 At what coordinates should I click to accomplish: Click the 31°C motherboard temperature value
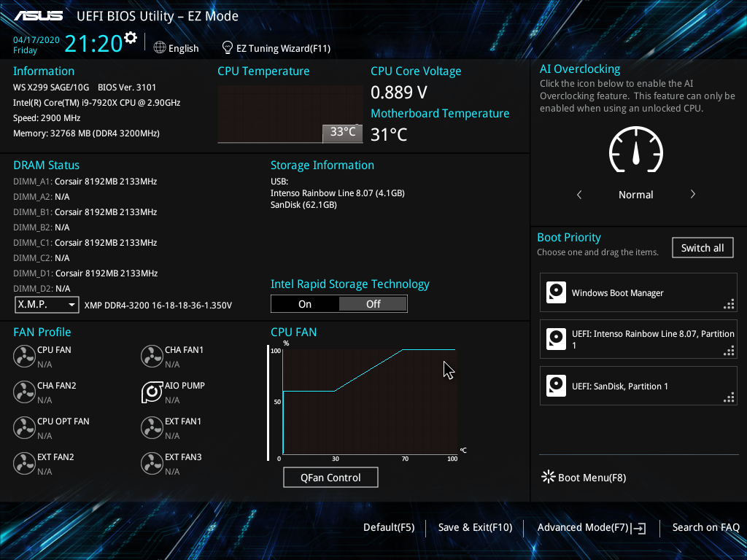click(389, 134)
